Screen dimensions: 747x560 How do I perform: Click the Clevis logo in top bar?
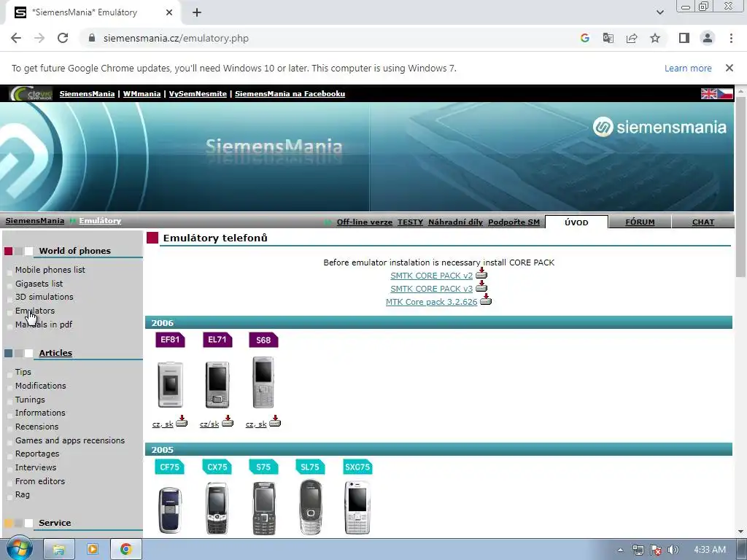31,94
